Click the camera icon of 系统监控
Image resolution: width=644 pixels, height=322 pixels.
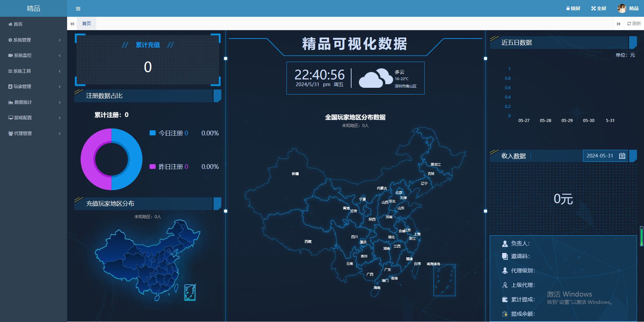coord(11,55)
